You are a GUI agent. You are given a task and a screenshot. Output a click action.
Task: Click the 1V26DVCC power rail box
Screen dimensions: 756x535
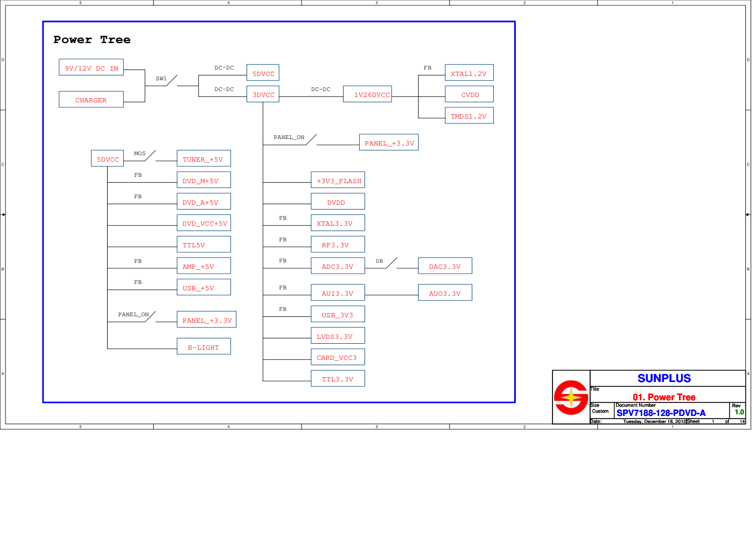point(367,94)
